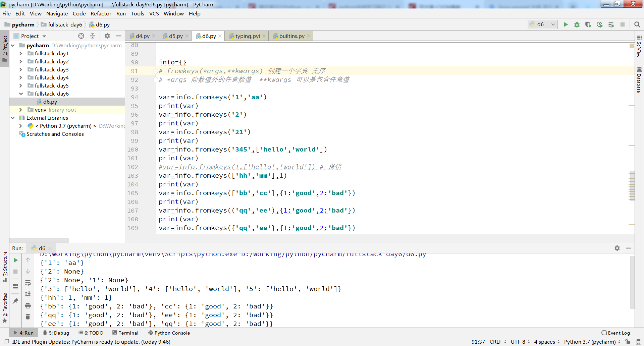The height and width of the screenshot is (346, 644).
Task: Open the Event Log
Action: pyautogui.click(x=615, y=333)
